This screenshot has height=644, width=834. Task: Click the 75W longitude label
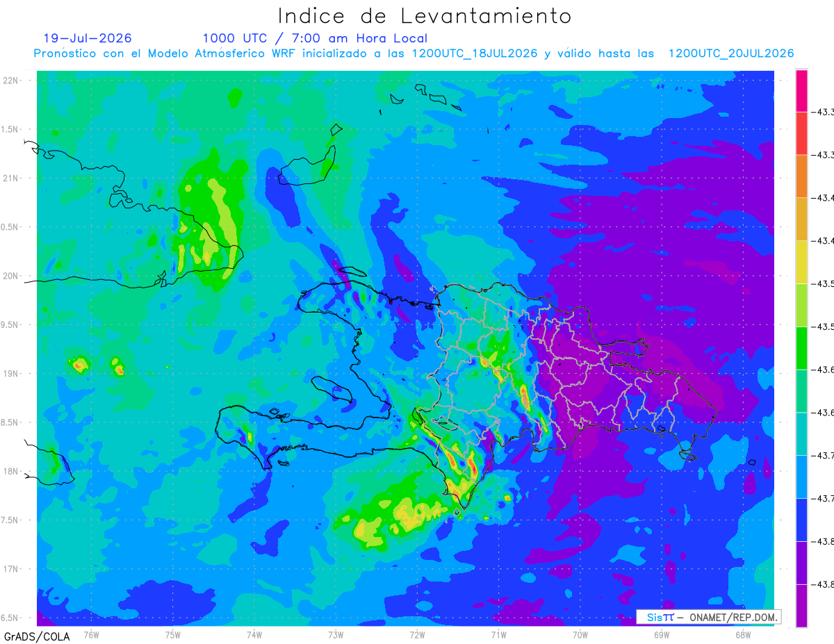172,634
